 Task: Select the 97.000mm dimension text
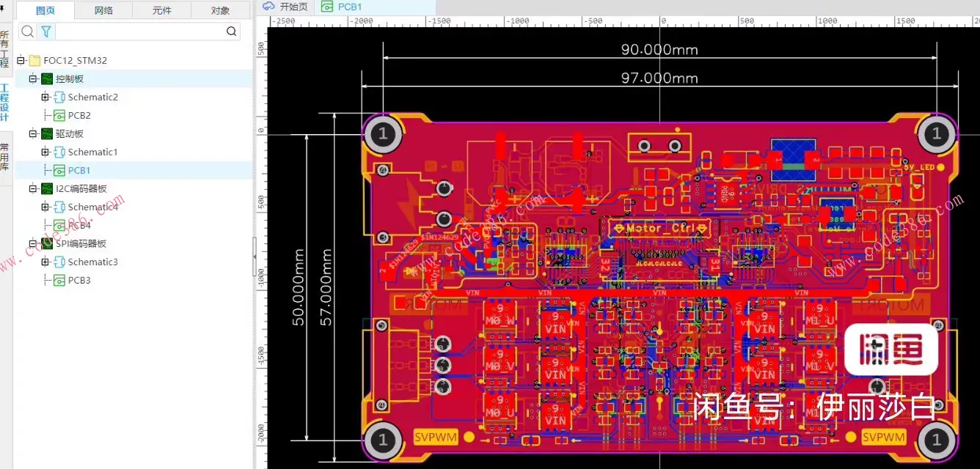659,78
